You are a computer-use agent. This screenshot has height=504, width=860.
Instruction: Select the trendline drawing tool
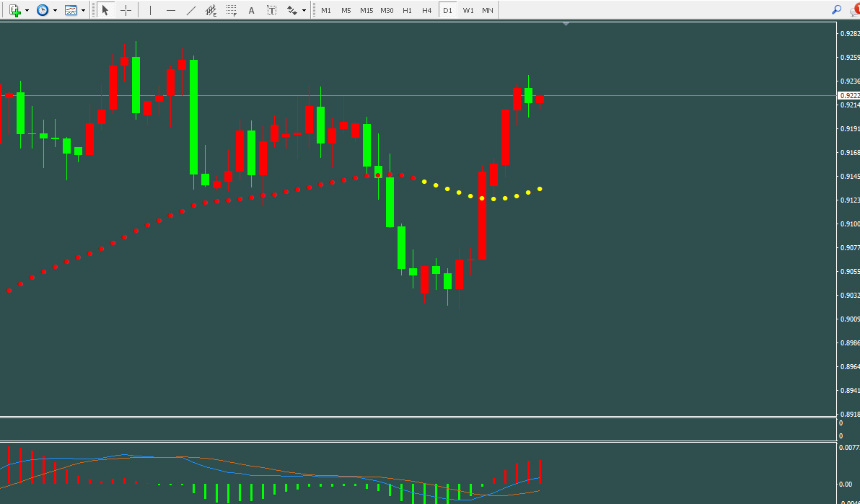(x=191, y=10)
